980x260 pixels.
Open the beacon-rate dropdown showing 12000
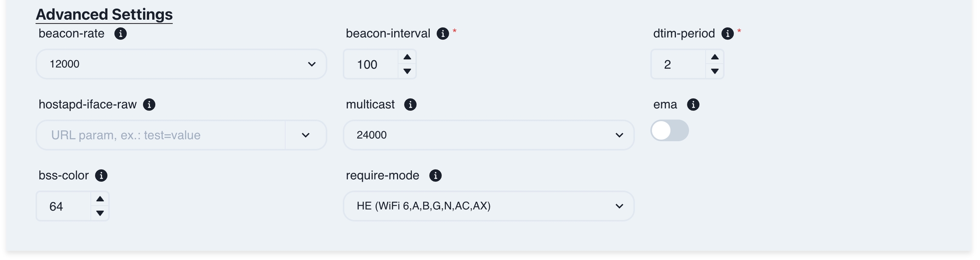pyautogui.click(x=181, y=64)
